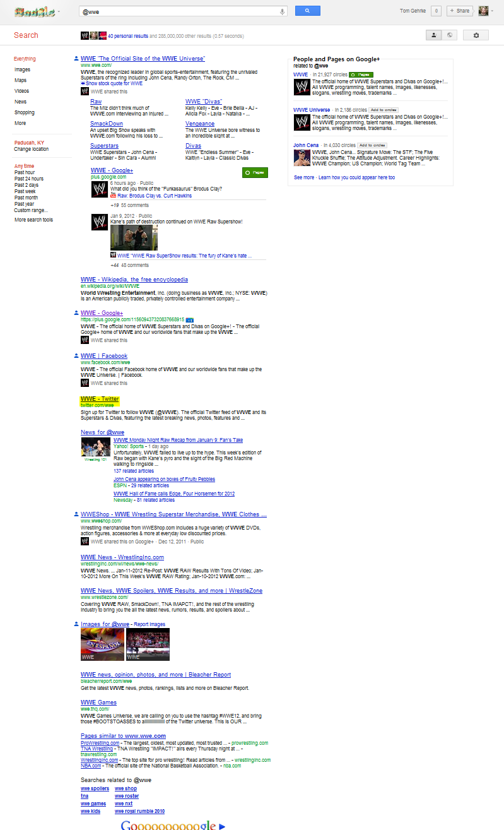
Task: Click the wrestling ring image thumbnail
Action: point(148,645)
